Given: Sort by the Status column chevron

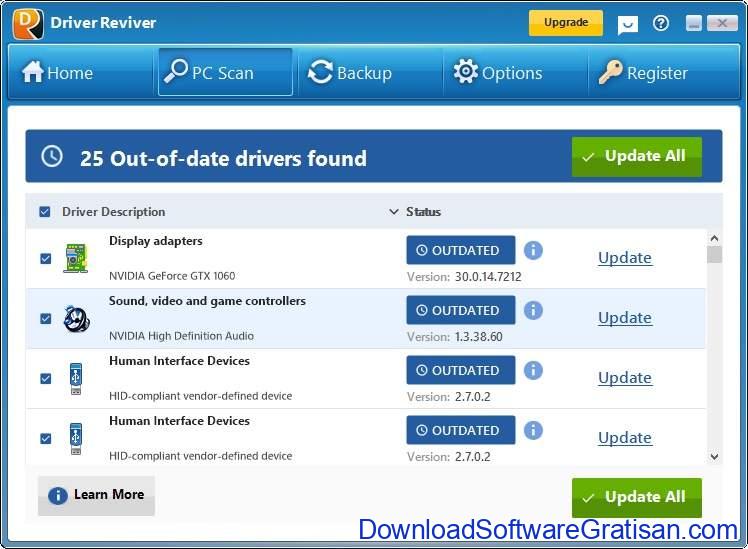Looking at the screenshot, I should tap(394, 211).
